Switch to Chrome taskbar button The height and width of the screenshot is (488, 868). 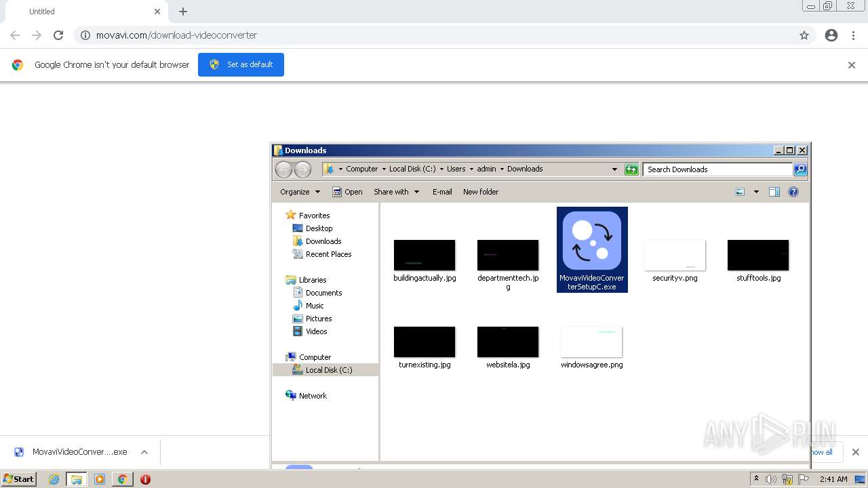[x=123, y=479]
